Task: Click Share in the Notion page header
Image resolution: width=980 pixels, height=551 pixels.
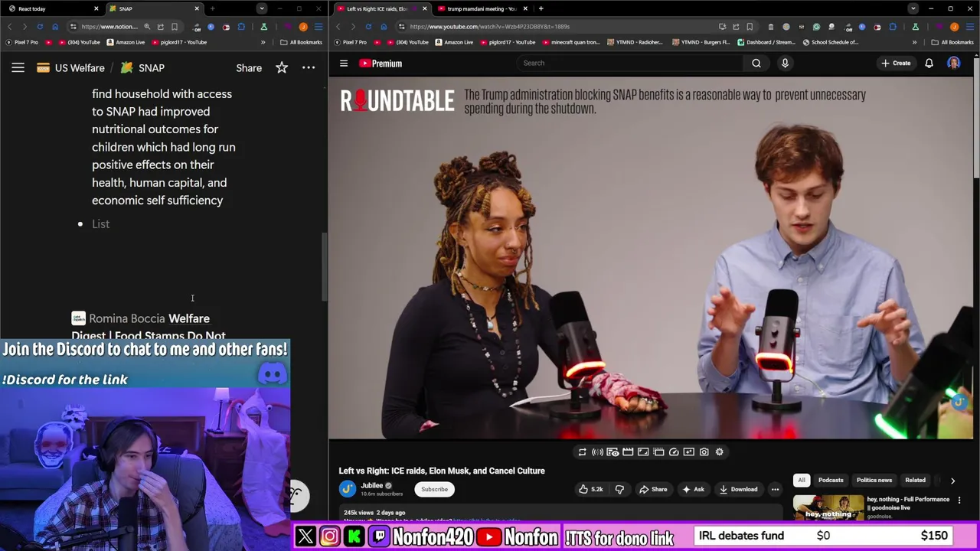Action: pyautogui.click(x=249, y=68)
